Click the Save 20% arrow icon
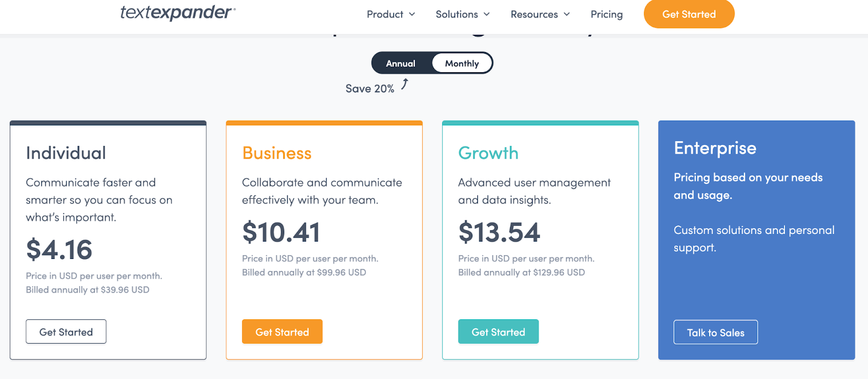Screen dimensions: 868x379 pyautogui.click(x=405, y=84)
